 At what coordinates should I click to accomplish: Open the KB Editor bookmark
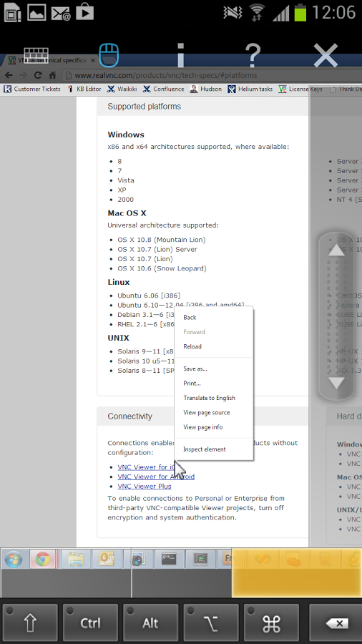(84, 89)
